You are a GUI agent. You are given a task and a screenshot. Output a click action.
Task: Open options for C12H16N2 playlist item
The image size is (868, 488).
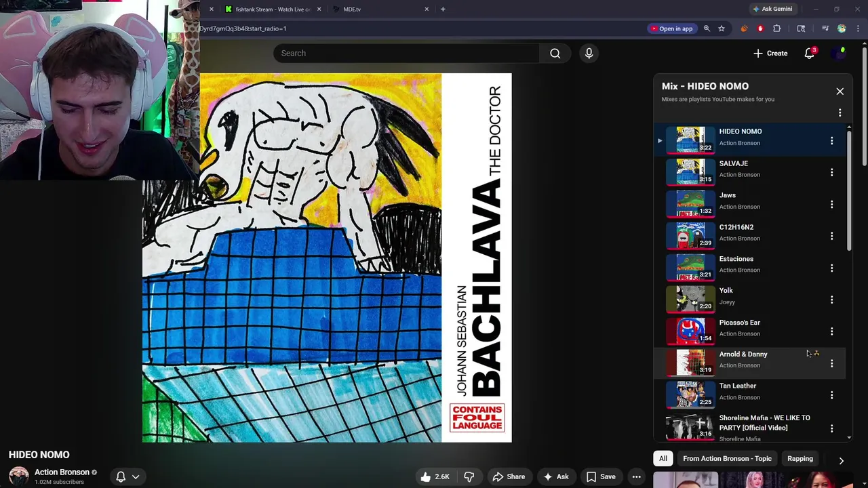(x=831, y=236)
